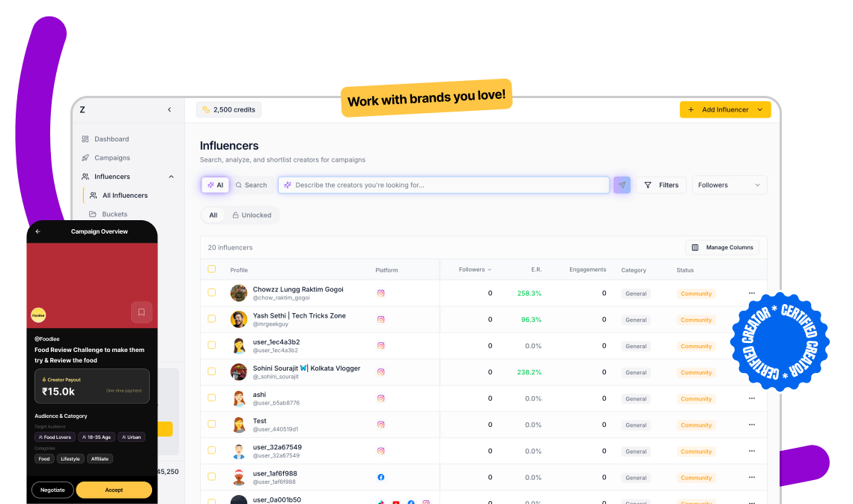
Task: Open the Followers sort dropdown
Action: (729, 185)
